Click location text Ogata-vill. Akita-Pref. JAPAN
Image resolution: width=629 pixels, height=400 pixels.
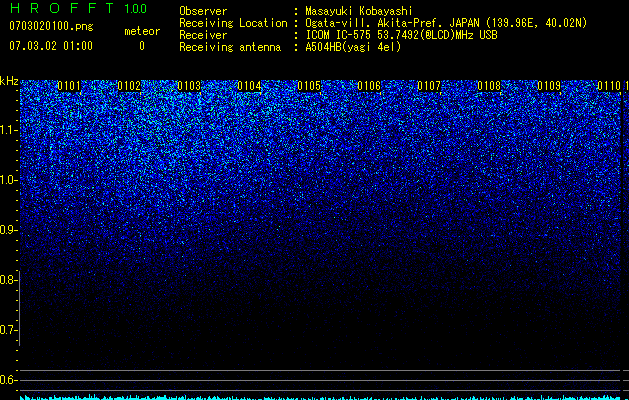392,23
